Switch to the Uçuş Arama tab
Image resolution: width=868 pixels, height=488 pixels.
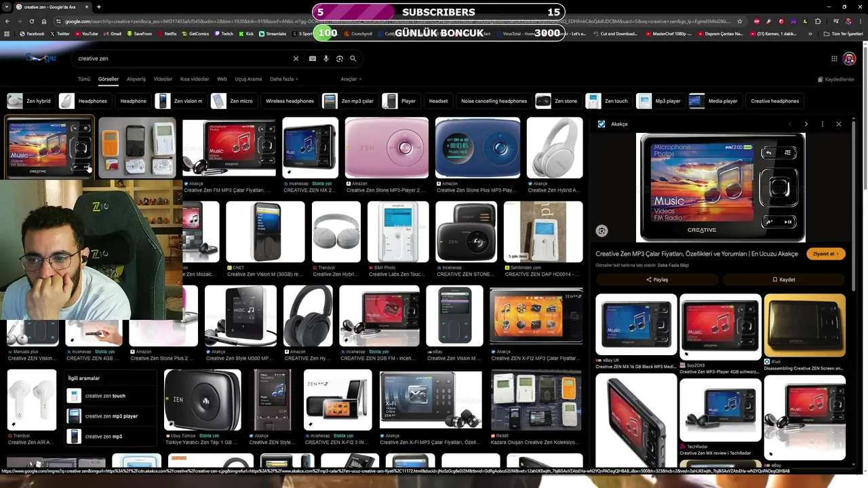pos(248,79)
